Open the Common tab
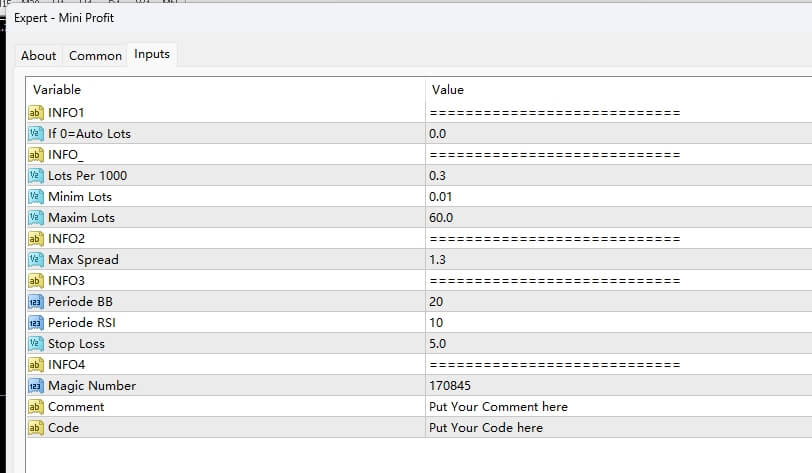Image resolution: width=812 pixels, height=473 pixels. [95, 56]
